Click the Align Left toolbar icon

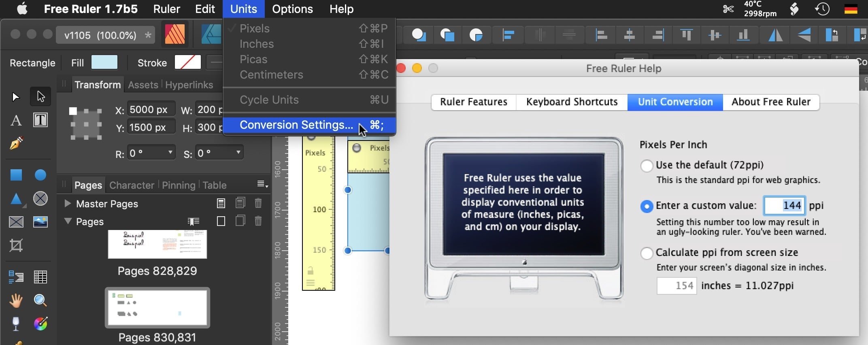click(601, 35)
